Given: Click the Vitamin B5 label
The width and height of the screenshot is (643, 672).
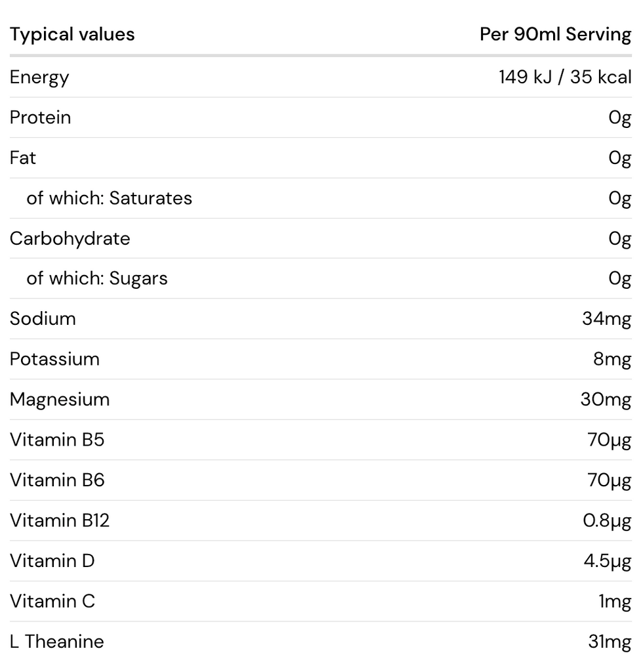Looking at the screenshot, I should click(57, 440).
